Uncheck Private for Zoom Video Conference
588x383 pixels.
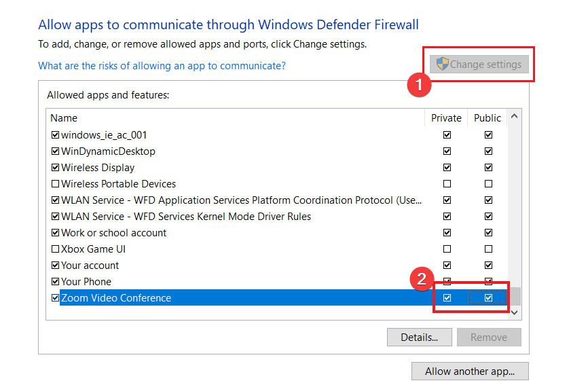pyautogui.click(x=447, y=298)
